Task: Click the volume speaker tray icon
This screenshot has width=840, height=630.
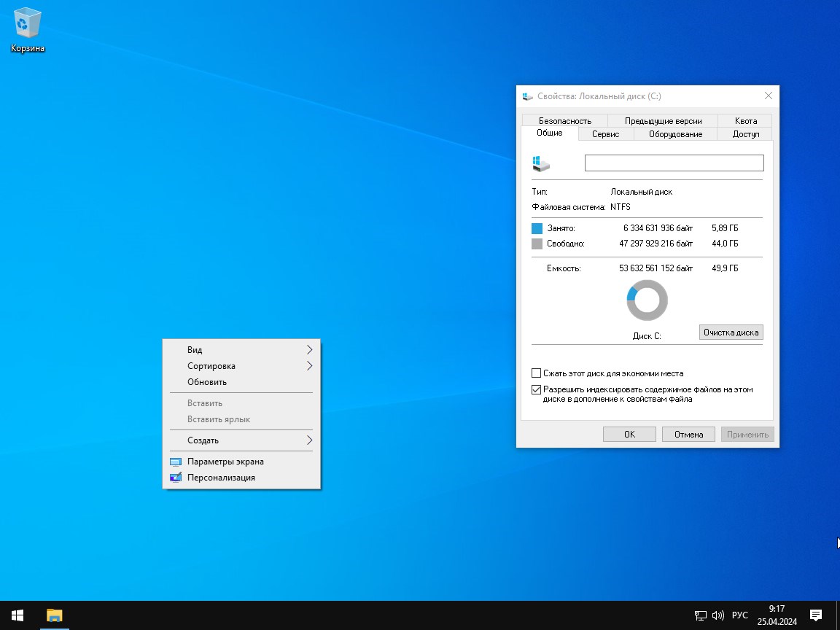Action: pos(717,615)
